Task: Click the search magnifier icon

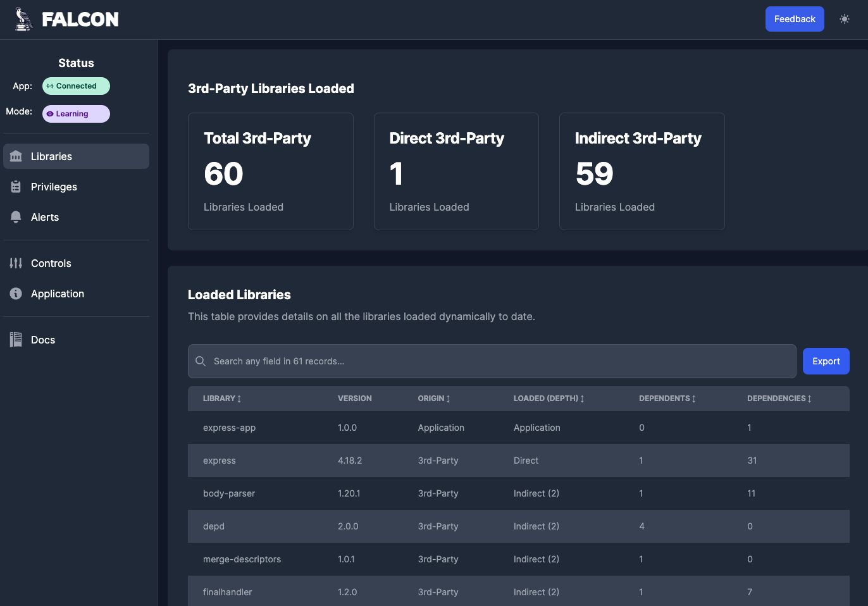Action: (x=201, y=361)
